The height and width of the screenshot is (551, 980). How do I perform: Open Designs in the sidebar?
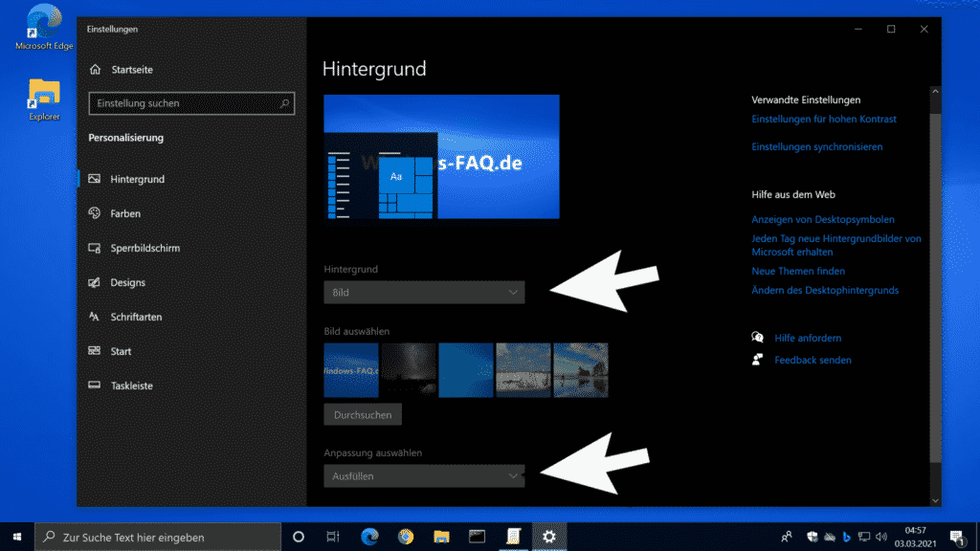(127, 282)
